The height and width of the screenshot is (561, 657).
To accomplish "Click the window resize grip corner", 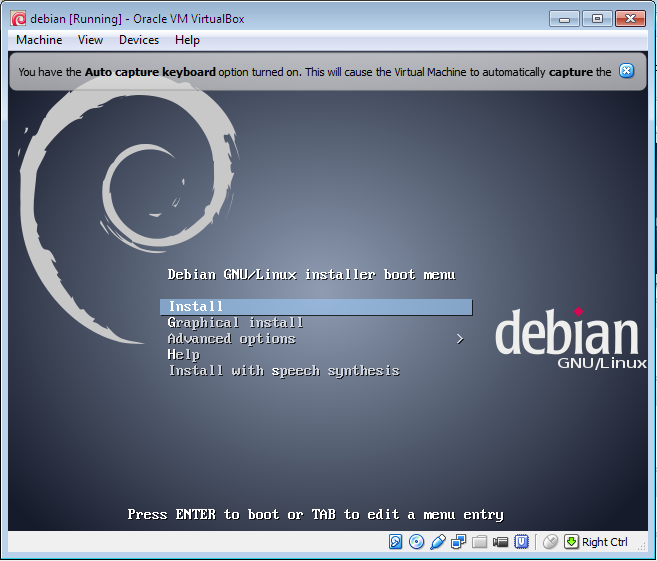I will [641, 545].
